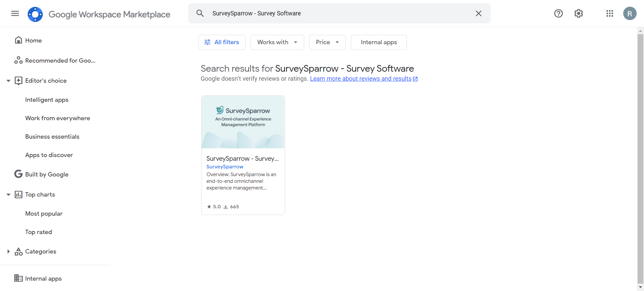This screenshot has height=291, width=644.
Task: Open the Google apps grid
Action: tap(609, 13)
